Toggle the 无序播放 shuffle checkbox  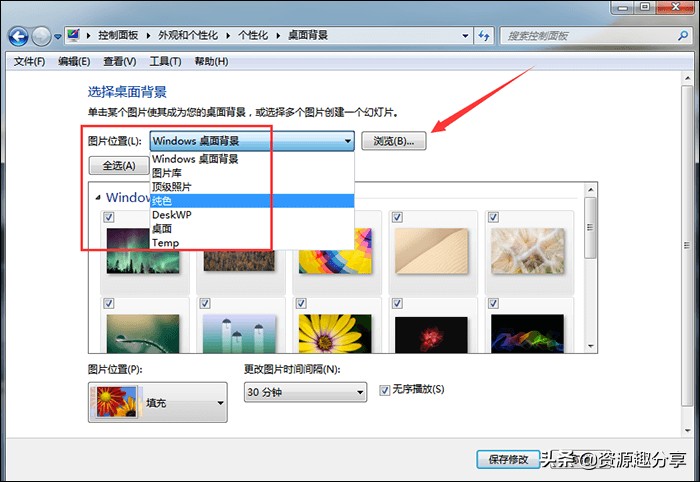pos(385,389)
